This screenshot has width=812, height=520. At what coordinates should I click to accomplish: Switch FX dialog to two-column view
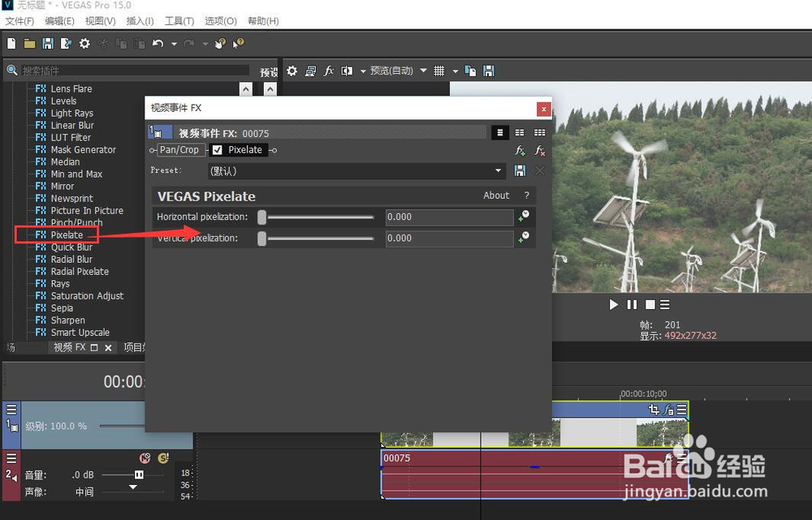coord(520,133)
